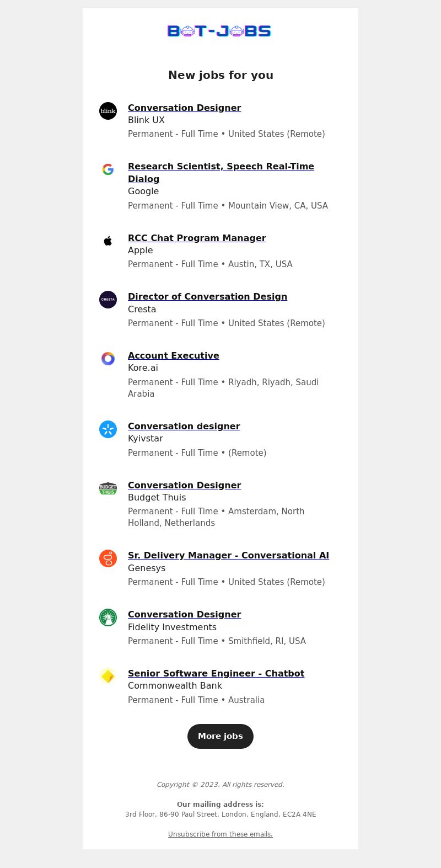Click the Fidelity Investments green logo
The image size is (441, 868).
pyautogui.click(x=108, y=617)
